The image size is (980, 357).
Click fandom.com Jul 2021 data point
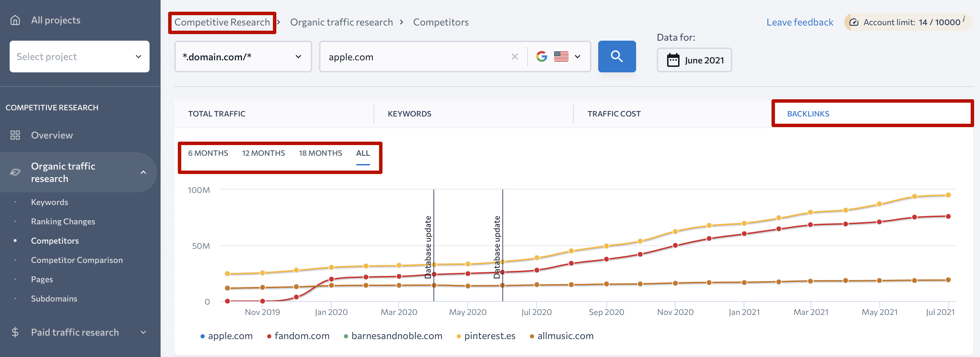tap(948, 216)
